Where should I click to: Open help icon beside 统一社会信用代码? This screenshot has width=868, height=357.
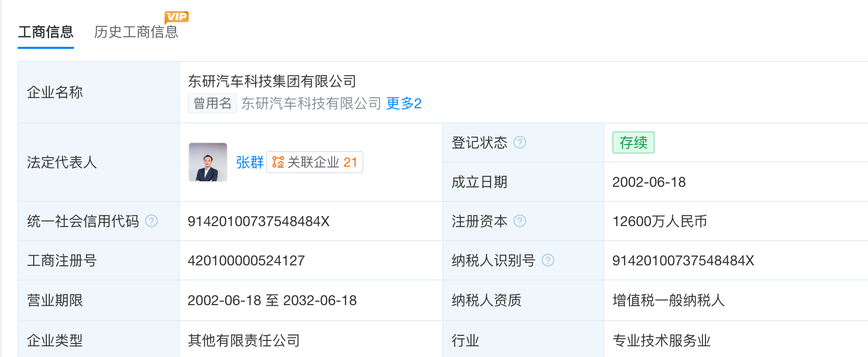[x=151, y=221]
